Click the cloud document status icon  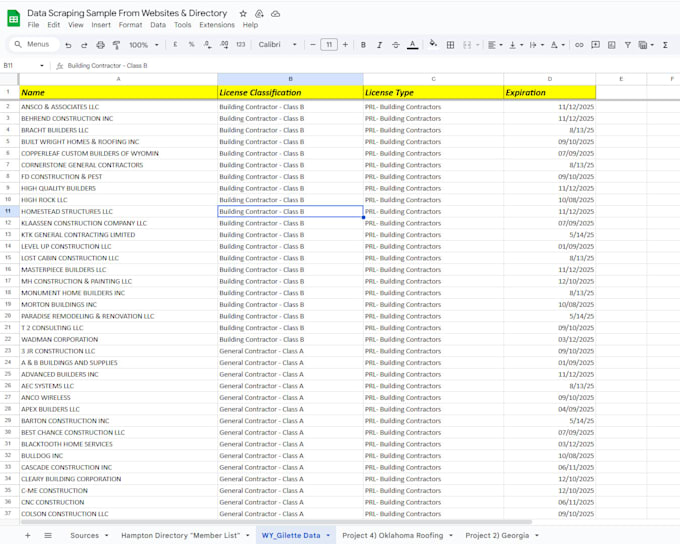pos(275,14)
